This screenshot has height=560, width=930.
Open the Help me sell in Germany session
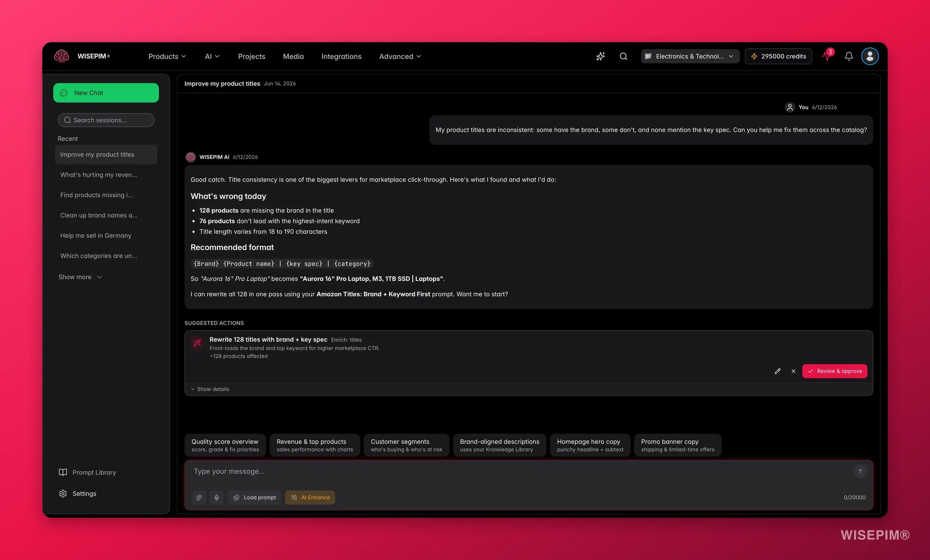click(106, 235)
